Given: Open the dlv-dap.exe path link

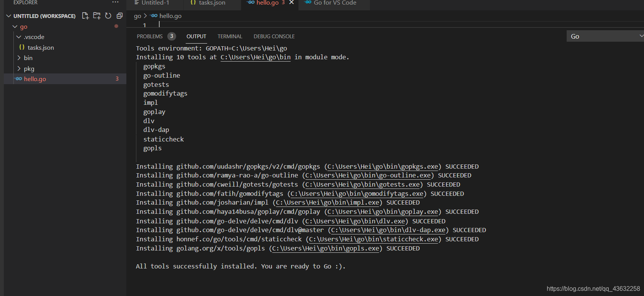Looking at the screenshot, I should point(388,230).
